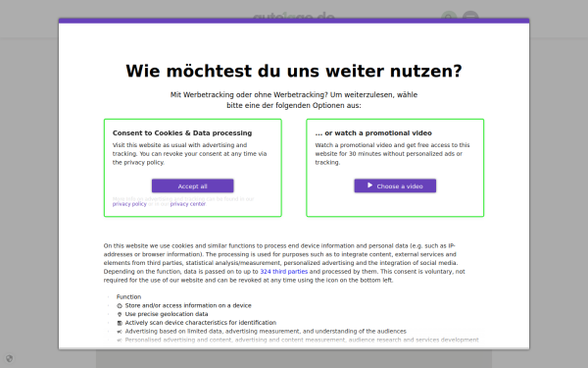Click the 'Store and/or access information on a device' icon
Viewport: 588px width, 368px height.
[x=120, y=305]
